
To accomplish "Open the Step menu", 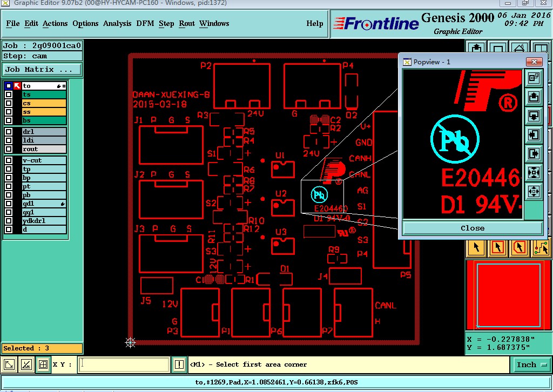I will pyautogui.click(x=166, y=24).
